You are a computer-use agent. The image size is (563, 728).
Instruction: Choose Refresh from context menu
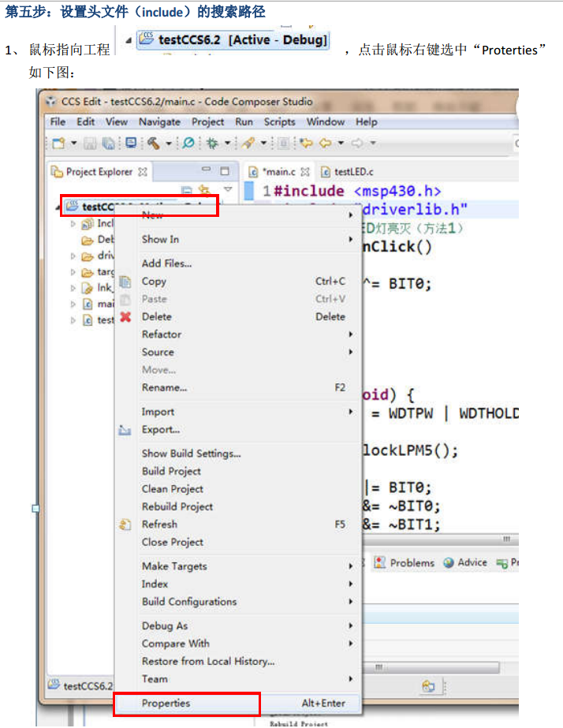click(237, 525)
